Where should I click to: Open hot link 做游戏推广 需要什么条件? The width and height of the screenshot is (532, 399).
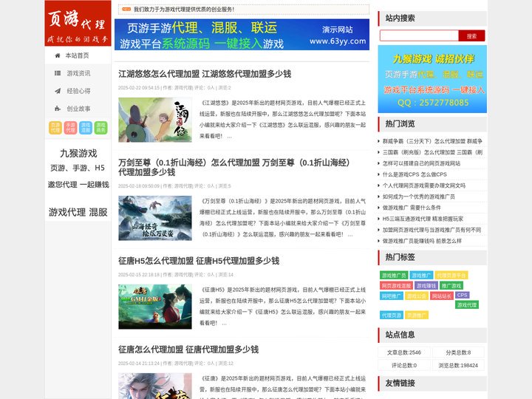coord(412,208)
